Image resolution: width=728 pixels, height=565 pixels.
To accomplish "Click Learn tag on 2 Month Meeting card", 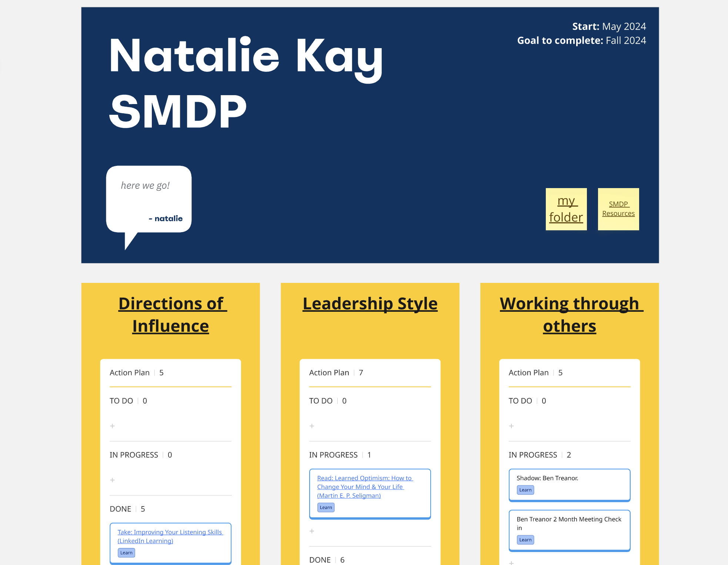I will pos(525,540).
